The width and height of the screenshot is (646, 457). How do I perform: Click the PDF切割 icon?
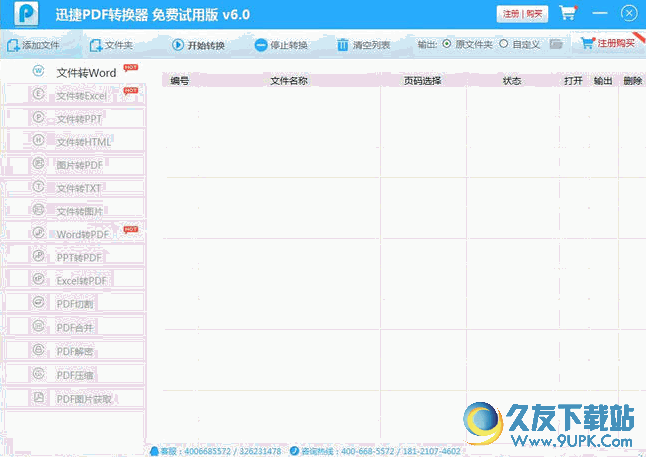pyautogui.click(x=38, y=302)
